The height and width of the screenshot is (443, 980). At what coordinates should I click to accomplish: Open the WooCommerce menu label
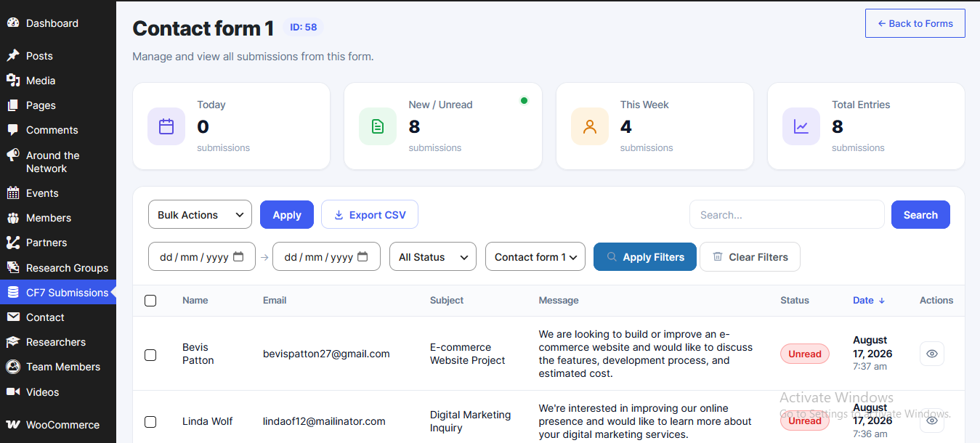pos(62,425)
